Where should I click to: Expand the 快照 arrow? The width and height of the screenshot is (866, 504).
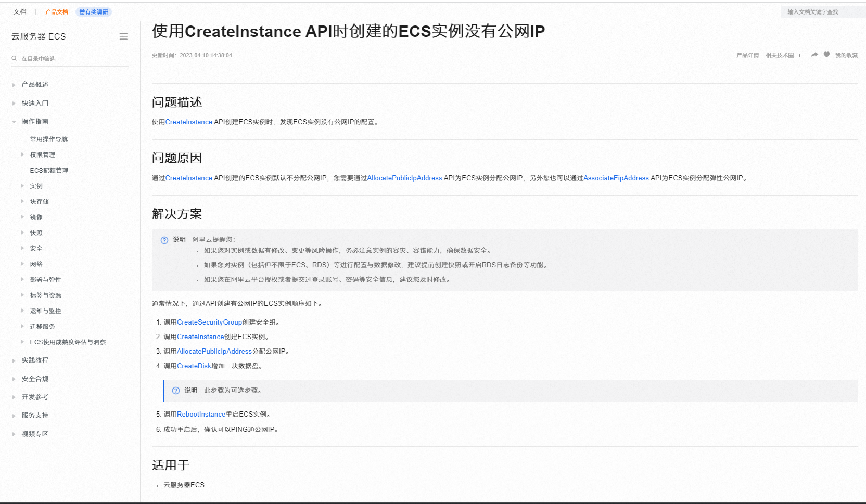point(22,232)
